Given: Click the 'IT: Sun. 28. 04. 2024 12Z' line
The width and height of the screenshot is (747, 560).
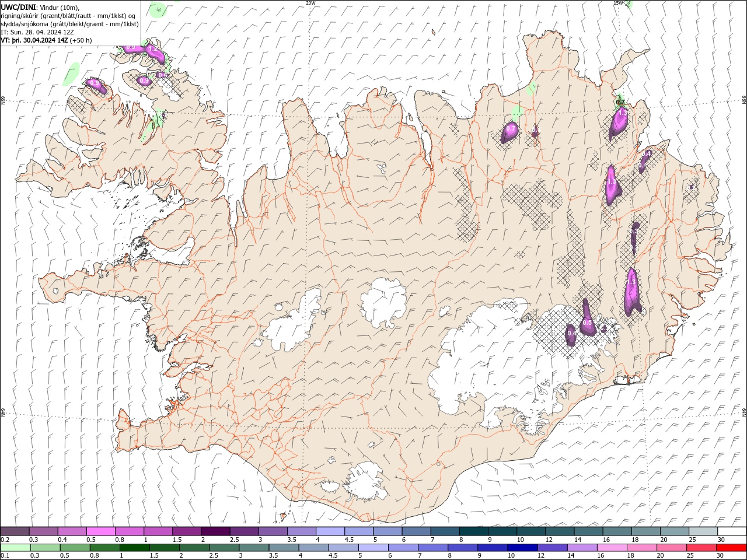Looking at the screenshot, I should click(x=38, y=32).
